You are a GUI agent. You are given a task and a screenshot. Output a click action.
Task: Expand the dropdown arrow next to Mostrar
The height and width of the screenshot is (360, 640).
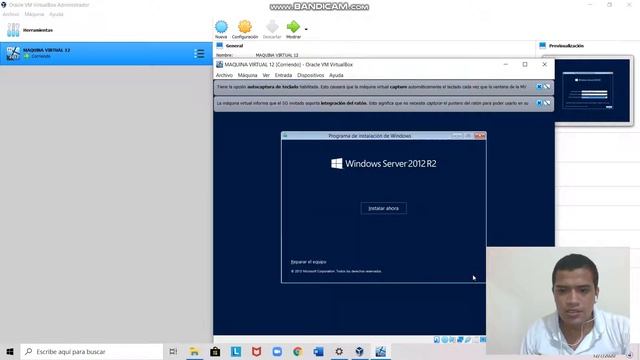(306, 29)
